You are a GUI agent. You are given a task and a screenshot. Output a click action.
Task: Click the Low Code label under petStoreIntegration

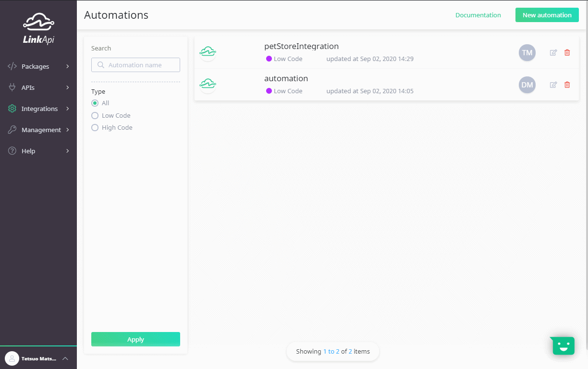point(288,59)
